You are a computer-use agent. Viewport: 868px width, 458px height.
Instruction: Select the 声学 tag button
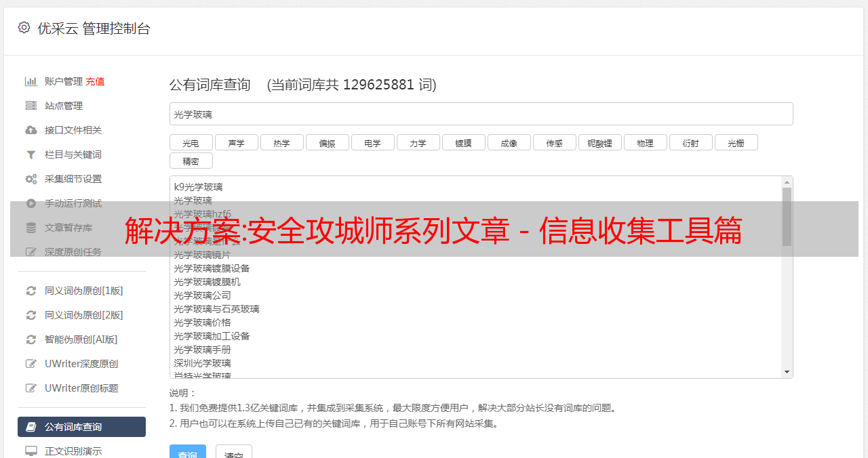[x=236, y=142]
